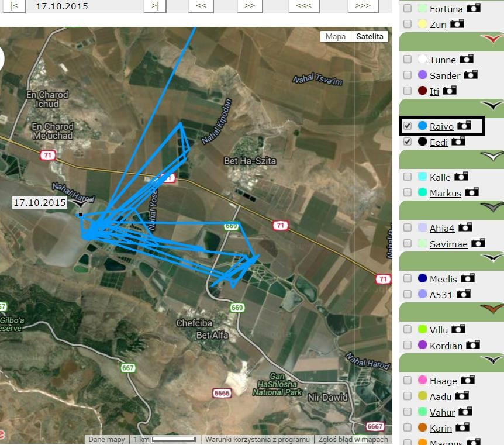Open the camera icon beside Sander
The image size is (504, 445).
pyautogui.click(x=470, y=75)
